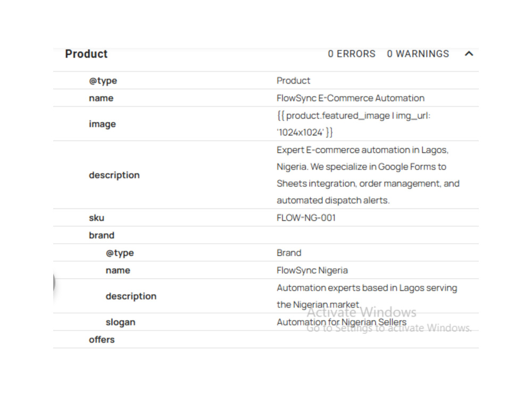Select the 0 WARNINGS label
The image size is (532, 399).
point(418,54)
